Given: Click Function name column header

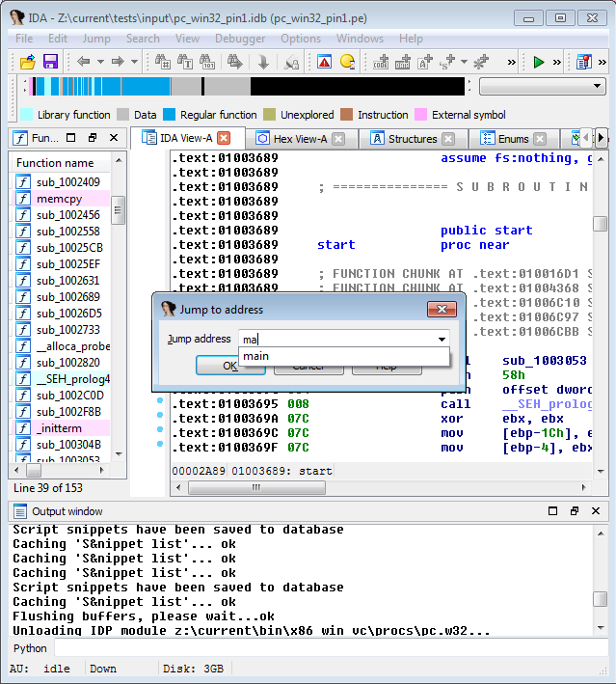Looking at the screenshot, I should tap(60, 163).
